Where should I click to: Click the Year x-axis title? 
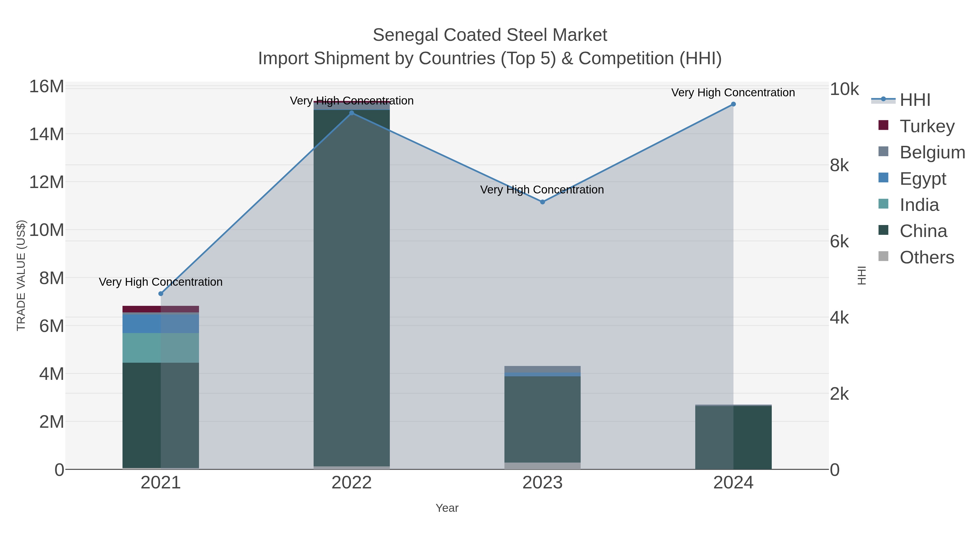click(447, 508)
